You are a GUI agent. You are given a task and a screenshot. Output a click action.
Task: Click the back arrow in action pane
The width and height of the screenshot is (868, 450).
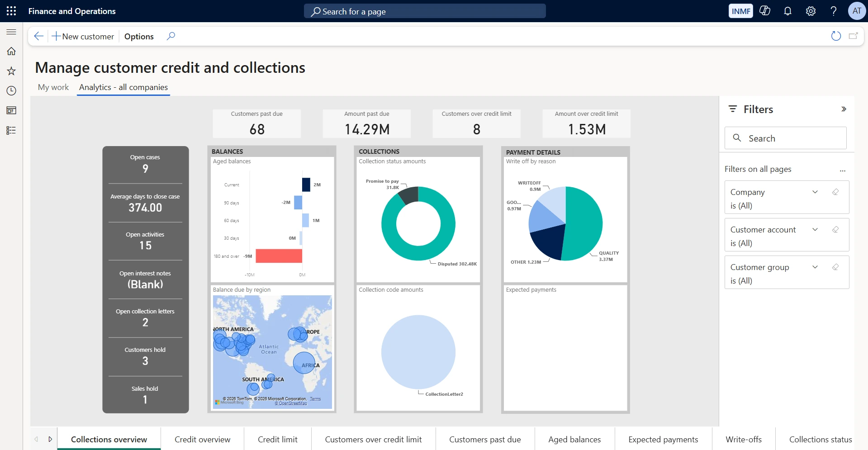pos(39,36)
